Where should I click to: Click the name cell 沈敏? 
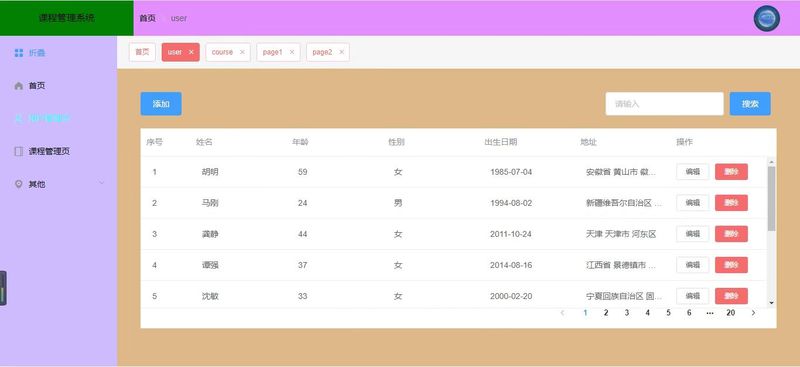pyautogui.click(x=210, y=296)
